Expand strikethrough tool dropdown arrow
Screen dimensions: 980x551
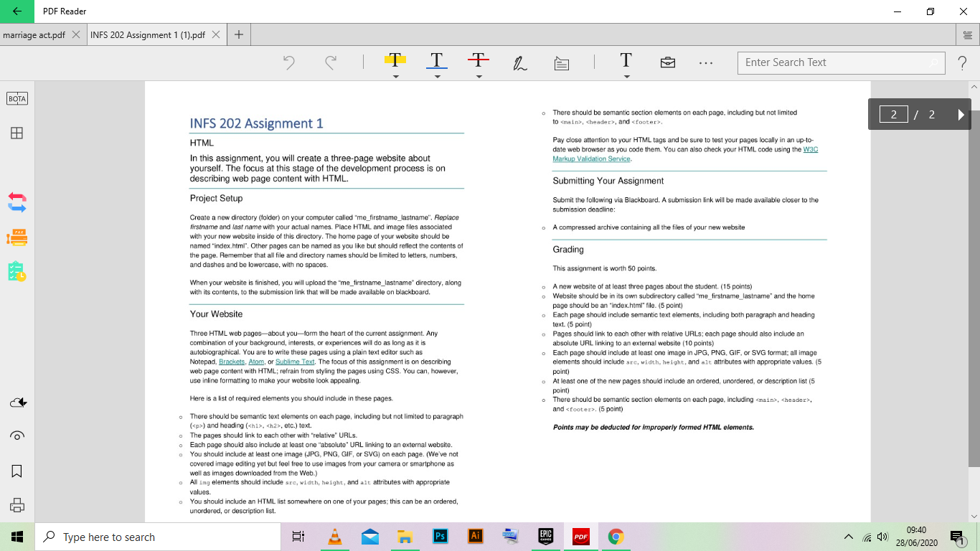[479, 76]
